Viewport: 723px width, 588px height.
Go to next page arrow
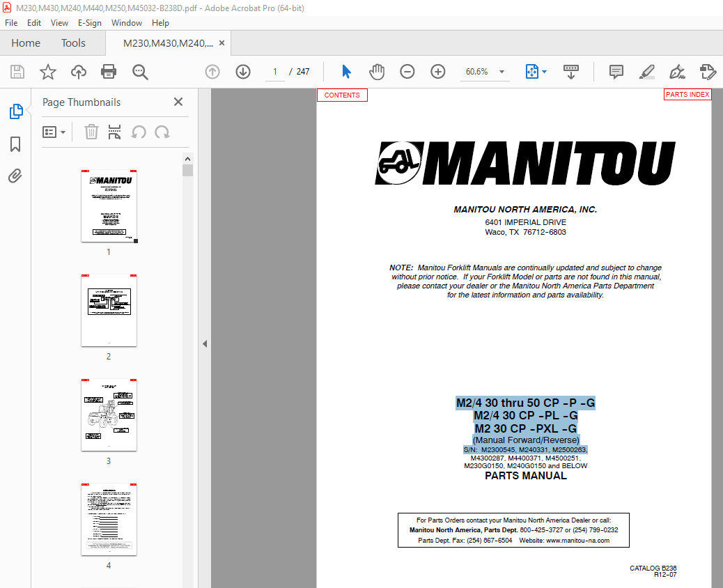coord(243,72)
